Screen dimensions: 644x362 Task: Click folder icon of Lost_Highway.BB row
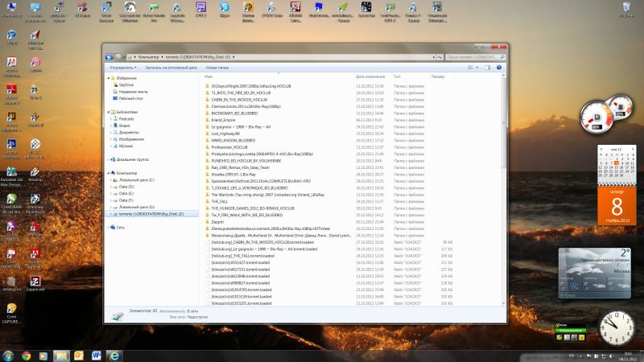pos(208,134)
